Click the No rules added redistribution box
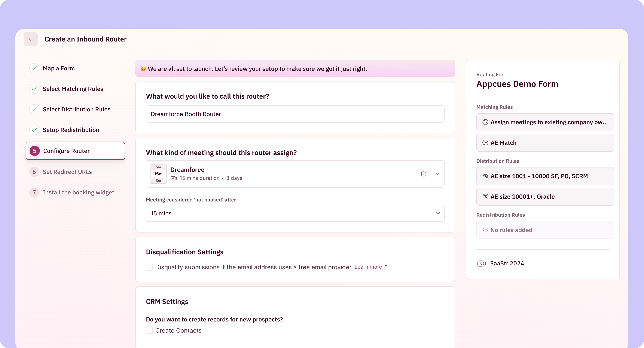This screenshot has height=348, width=644. tap(545, 230)
